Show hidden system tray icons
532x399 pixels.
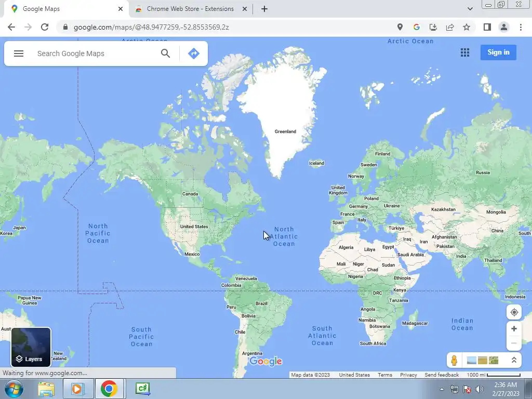tap(442, 389)
